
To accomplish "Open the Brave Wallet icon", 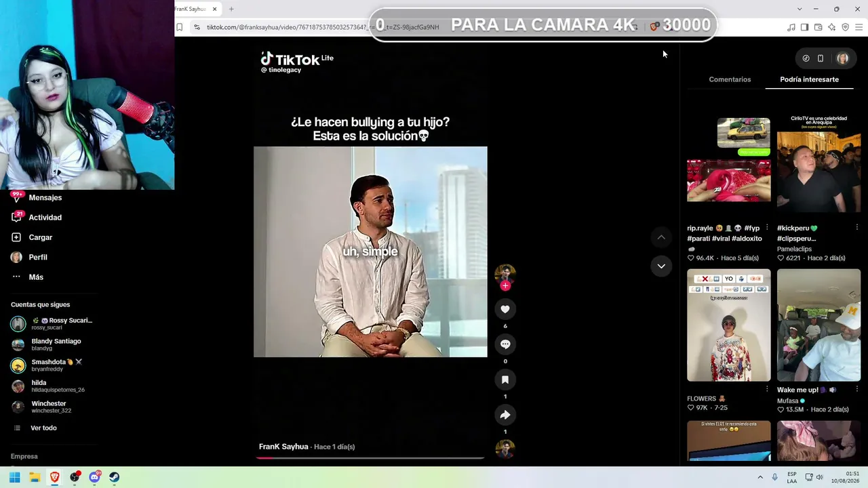I will [x=818, y=27].
